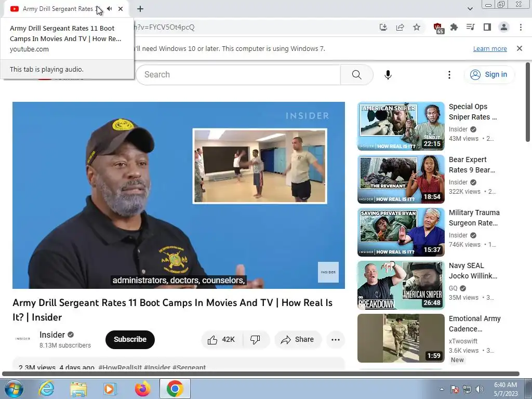Mute the tab using the speaker icon
Screen dimensions: 532x399
click(x=110, y=9)
